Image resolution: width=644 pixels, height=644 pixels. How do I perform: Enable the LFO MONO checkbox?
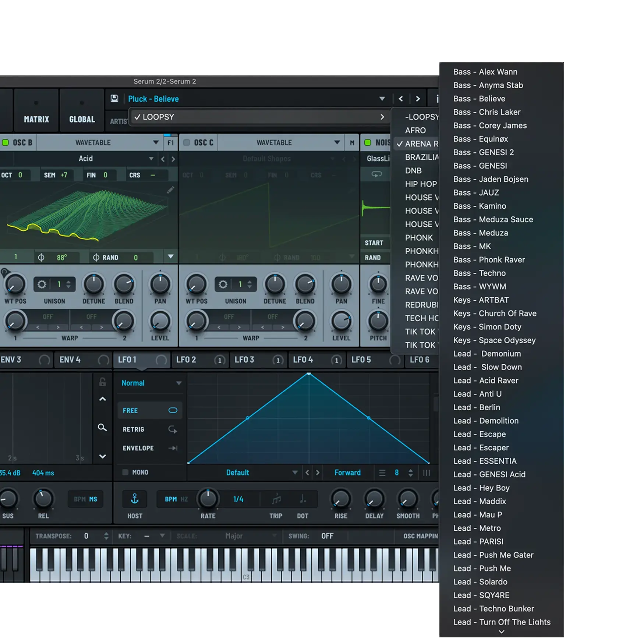point(125,472)
